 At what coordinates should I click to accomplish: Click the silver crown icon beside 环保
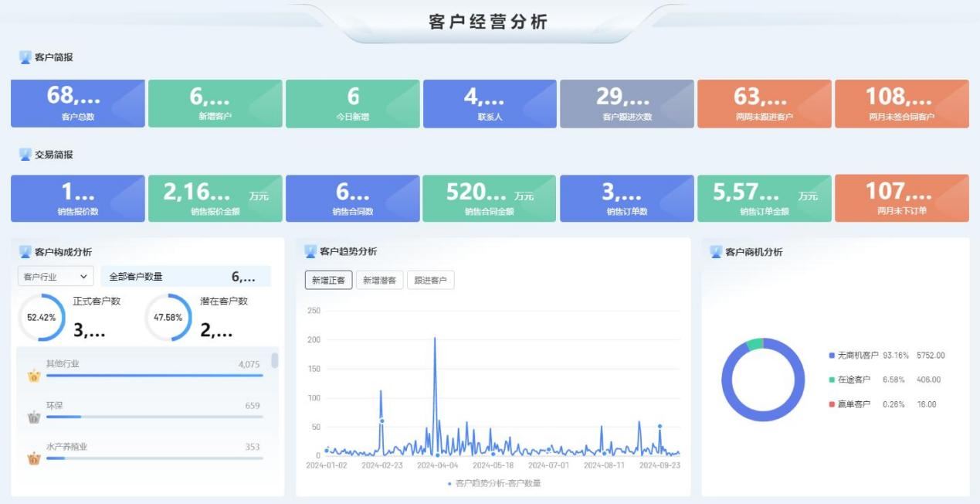34,417
